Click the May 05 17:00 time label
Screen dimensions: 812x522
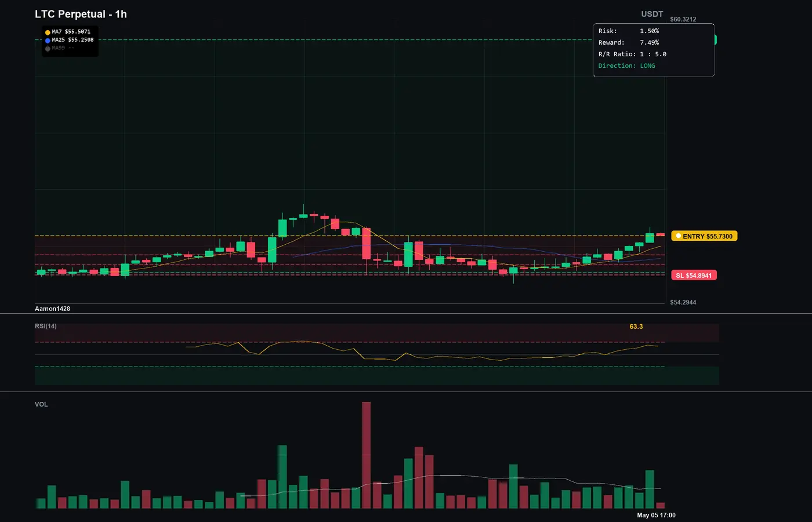[x=656, y=515]
